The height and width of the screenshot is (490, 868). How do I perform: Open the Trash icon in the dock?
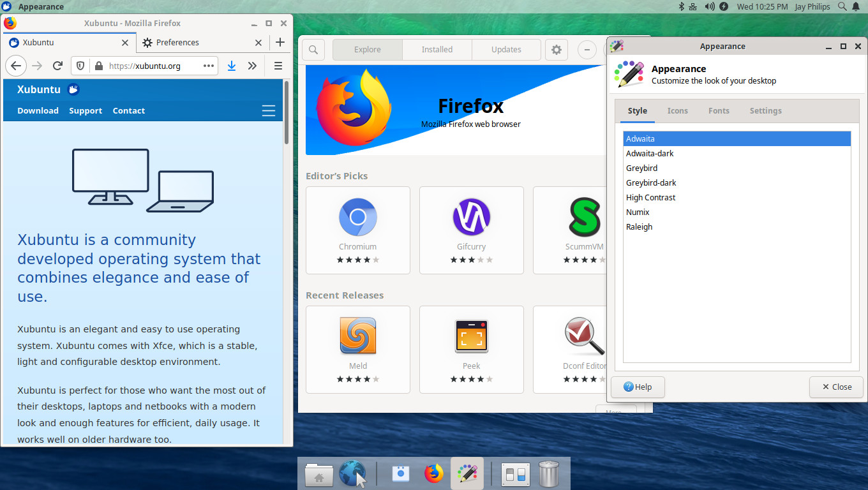coord(549,473)
